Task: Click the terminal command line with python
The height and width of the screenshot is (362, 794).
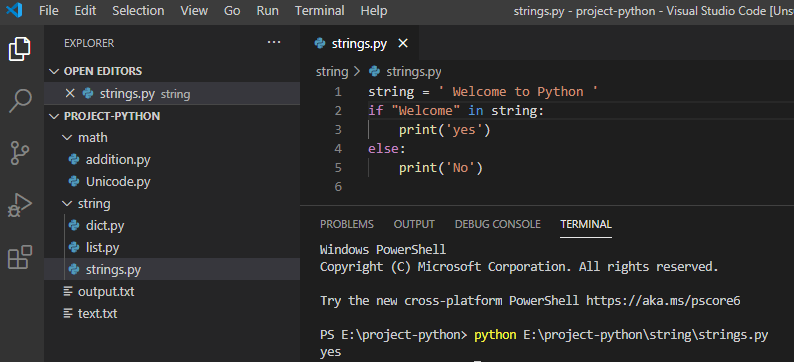Action: pyautogui.click(x=544, y=335)
